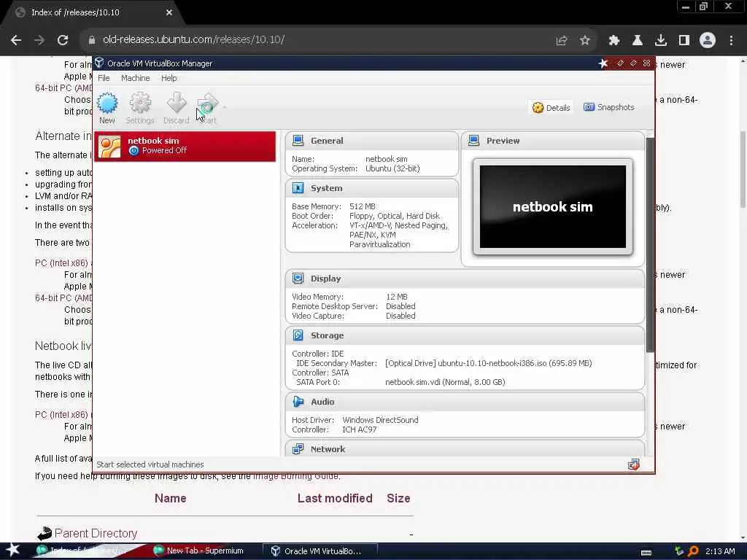
Task: Click the Boot Order value Floppy, Optical, Hard Disk
Action: (395, 216)
